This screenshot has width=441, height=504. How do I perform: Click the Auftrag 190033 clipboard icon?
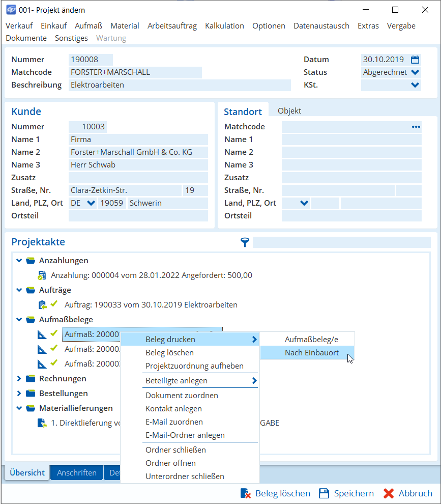coord(42,305)
